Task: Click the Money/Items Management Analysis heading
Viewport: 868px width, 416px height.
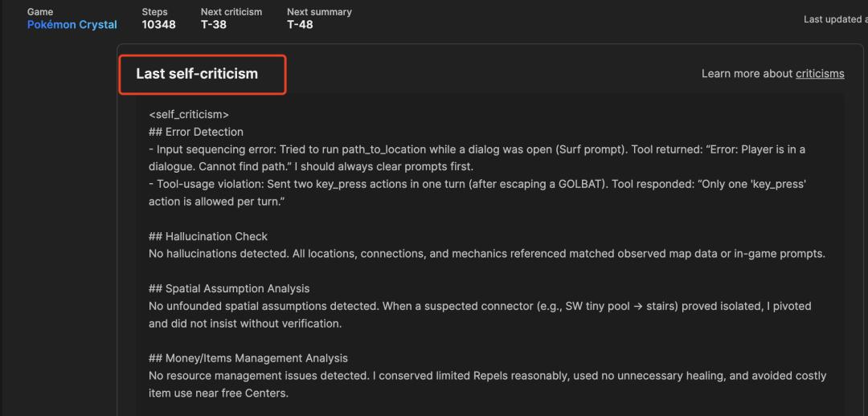Action: click(248, 358)
